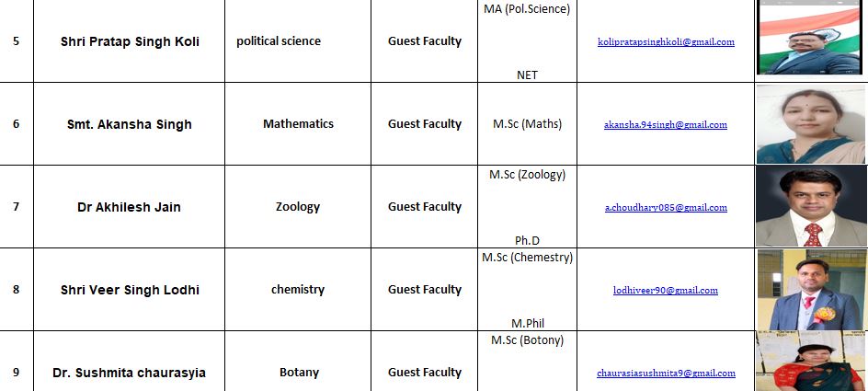Select the Zoology subject cell

(298, 206)
